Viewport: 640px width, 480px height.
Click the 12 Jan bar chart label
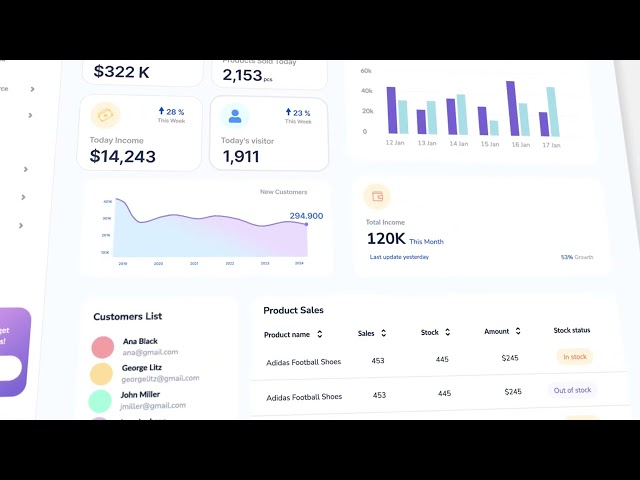click(395, 142)
